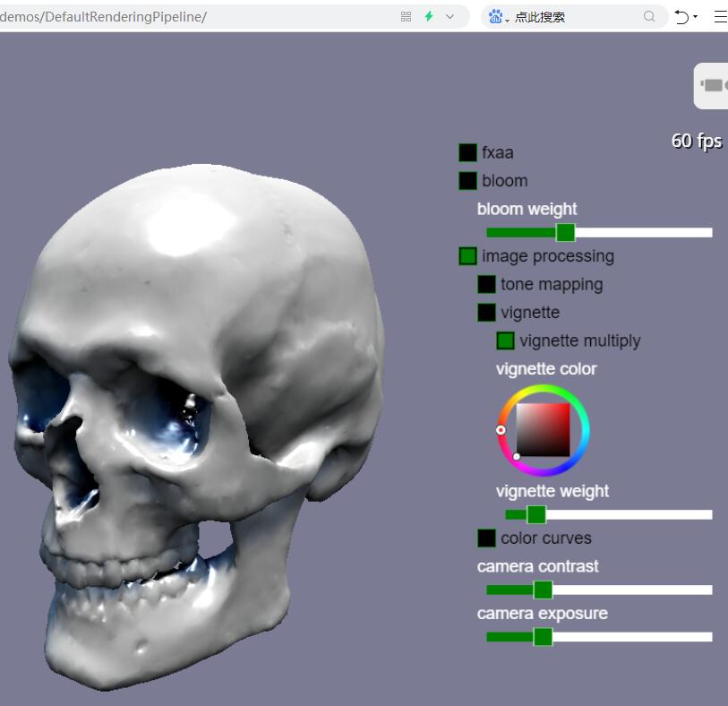The image size is (728, 706).
Task: Uncheck the vignette multiply checkbox
Action: click(506, 340)
